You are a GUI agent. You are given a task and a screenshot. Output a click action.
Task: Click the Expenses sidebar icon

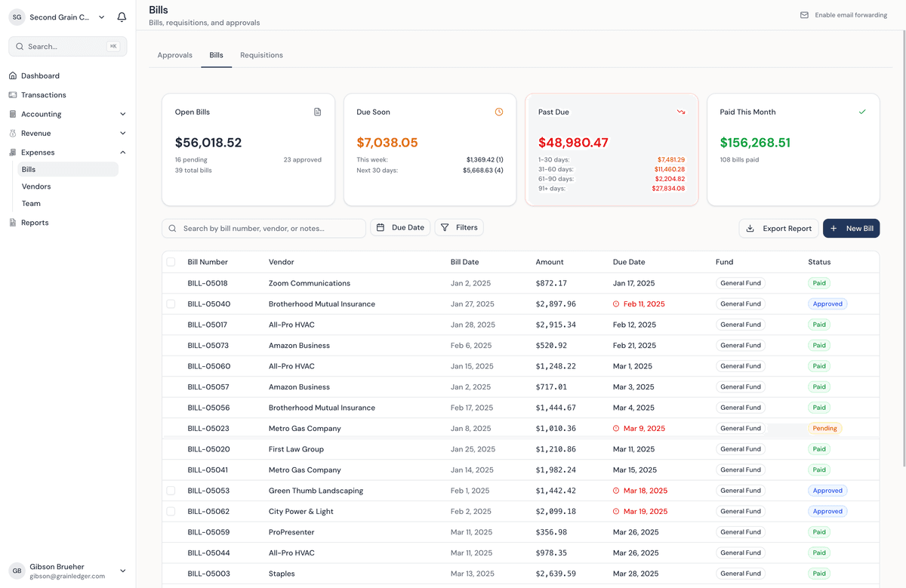[13, 152]
